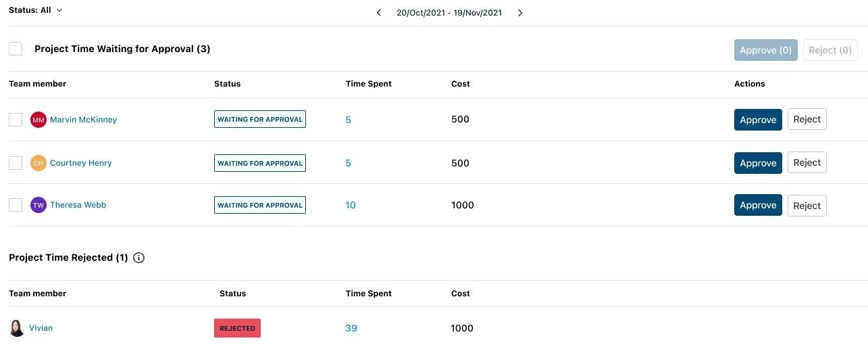Approve Marvin McKinney's time entry

coord(758,120)
